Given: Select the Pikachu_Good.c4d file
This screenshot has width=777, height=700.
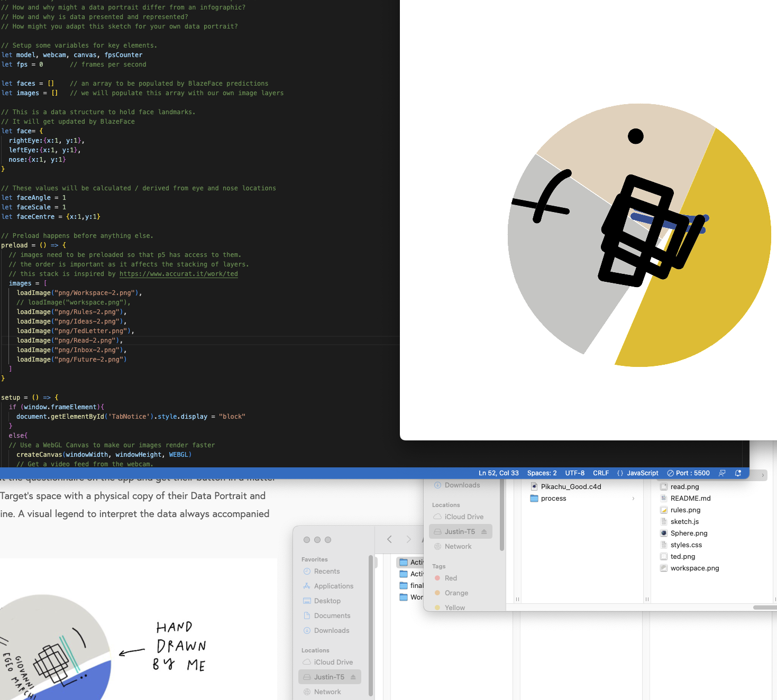Looking at the screenshot, I should tap(570, 487).
